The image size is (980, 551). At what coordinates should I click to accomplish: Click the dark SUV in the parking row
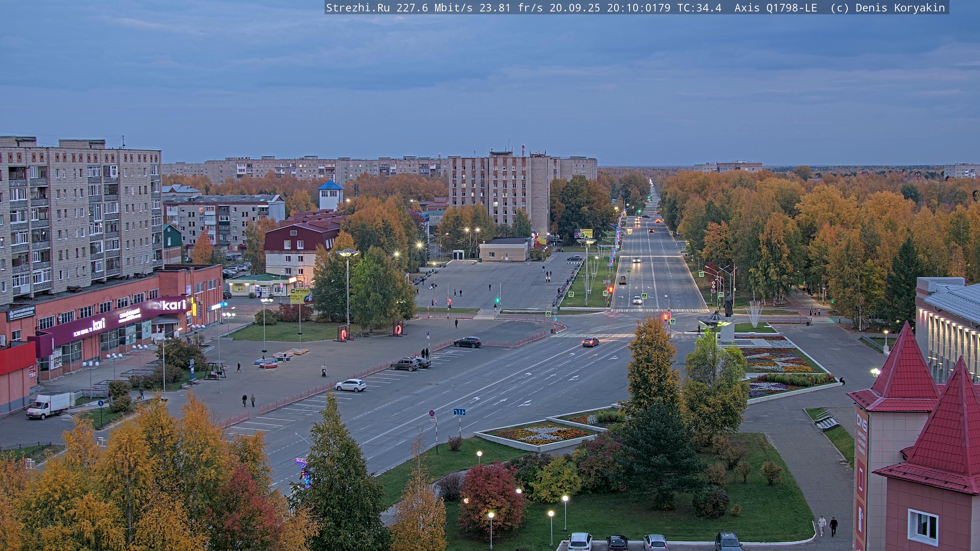[468, 342]
